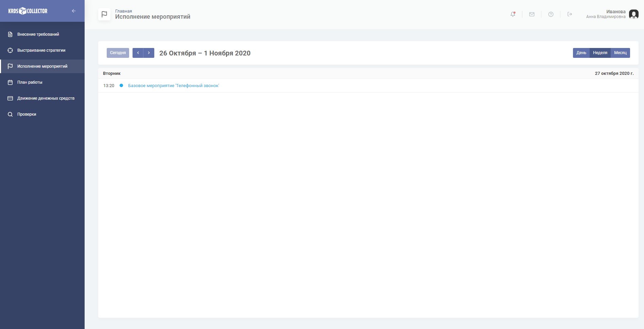The width and height of the screenshot is (644, 329).
Task: Click the user avatar picture
Action: coord(633,14)
